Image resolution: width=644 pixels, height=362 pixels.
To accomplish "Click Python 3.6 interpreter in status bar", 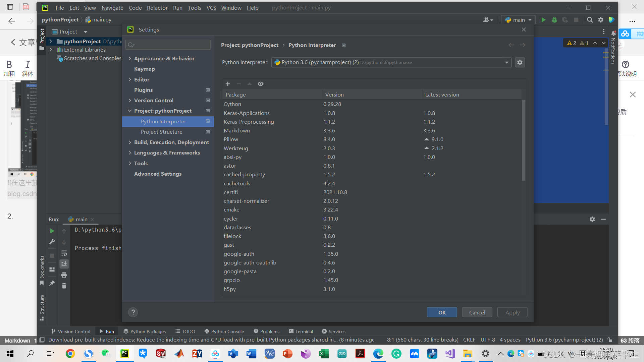I will tap(564, 340).
